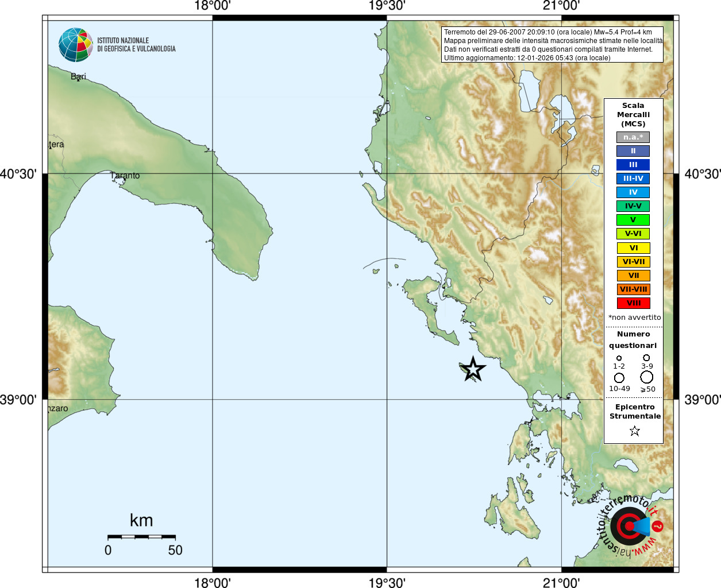Click the Istituto Nazionale di Geofisica text
The image size is (721, 588).
136,45
